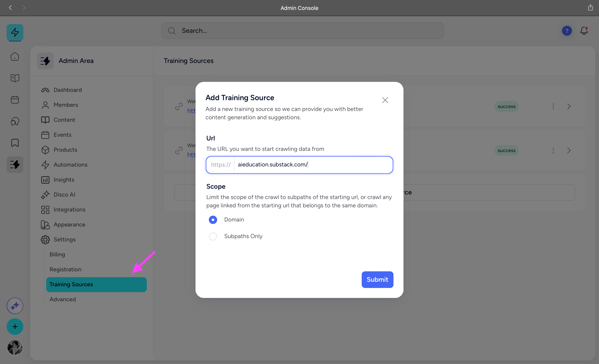The image size is (599, 364).
Task: Open the user profile avatar
Action: tap(15, 347)
